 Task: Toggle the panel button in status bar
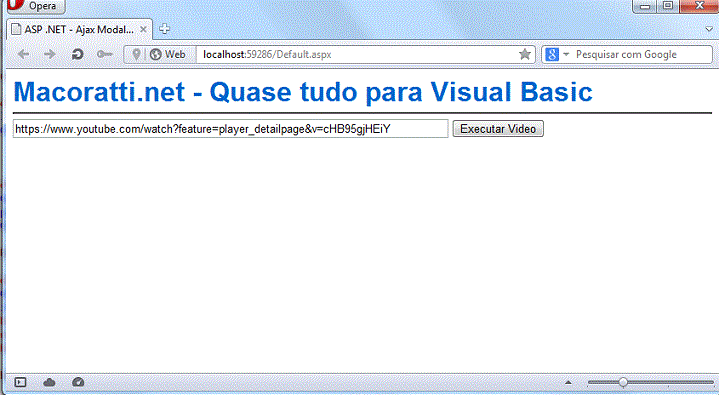20,382
